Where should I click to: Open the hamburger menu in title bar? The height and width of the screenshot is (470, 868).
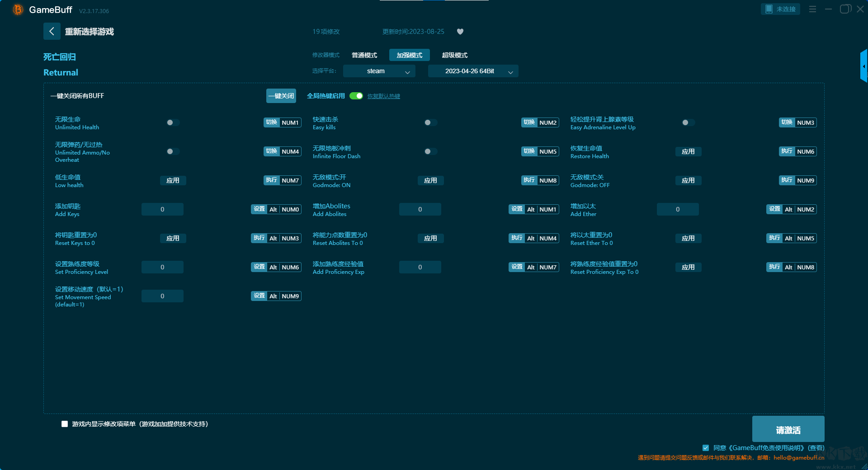coord(812,9)
